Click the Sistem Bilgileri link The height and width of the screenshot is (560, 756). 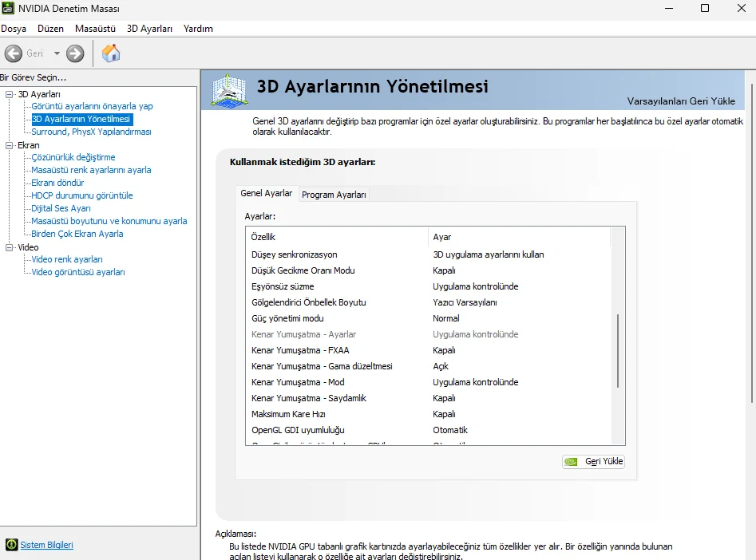47,545
